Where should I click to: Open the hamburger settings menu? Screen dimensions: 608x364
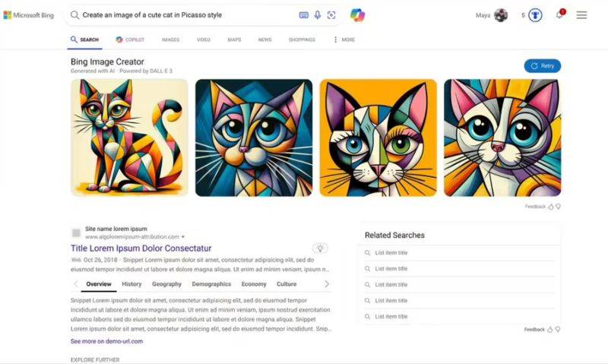(581, 15)
